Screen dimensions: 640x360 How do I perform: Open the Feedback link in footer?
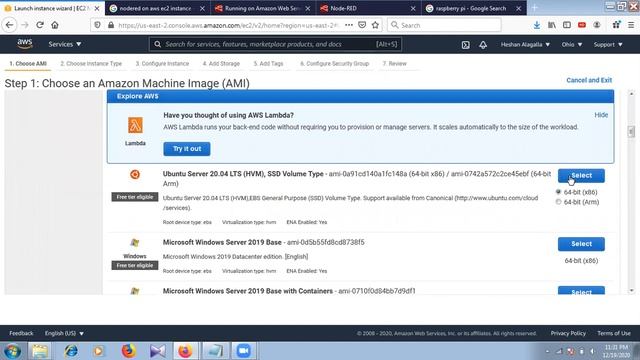pos(21,333)
